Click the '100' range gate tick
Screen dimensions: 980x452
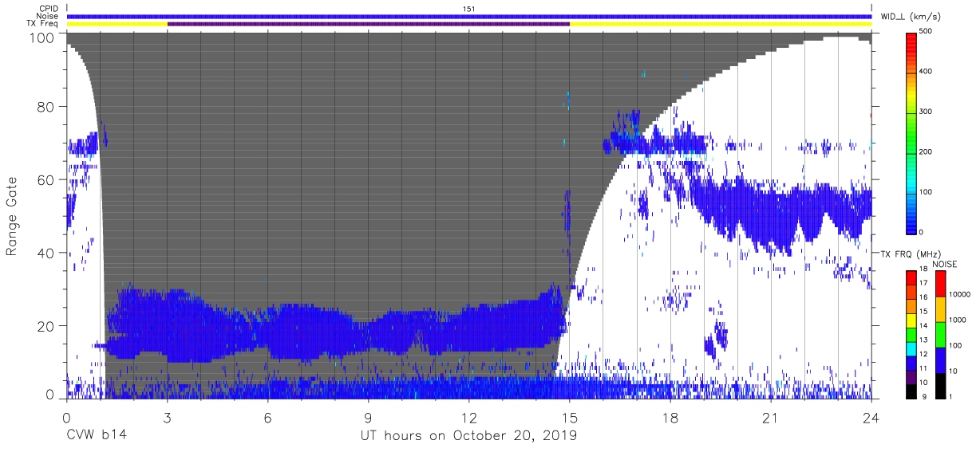tap(43, 37)
